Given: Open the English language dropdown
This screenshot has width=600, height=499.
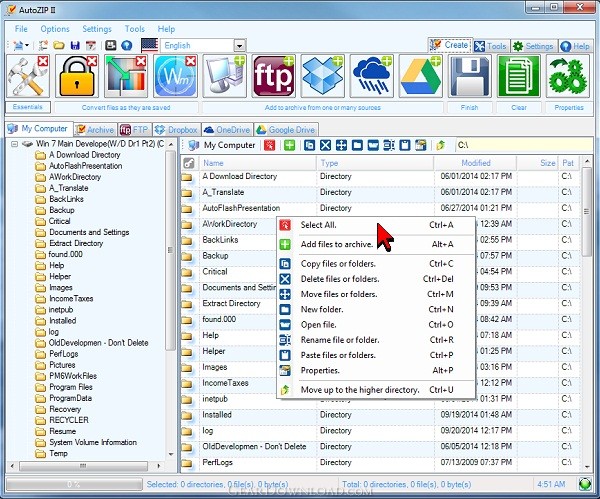Looking at the screenshot, I should tap(240, 46).
